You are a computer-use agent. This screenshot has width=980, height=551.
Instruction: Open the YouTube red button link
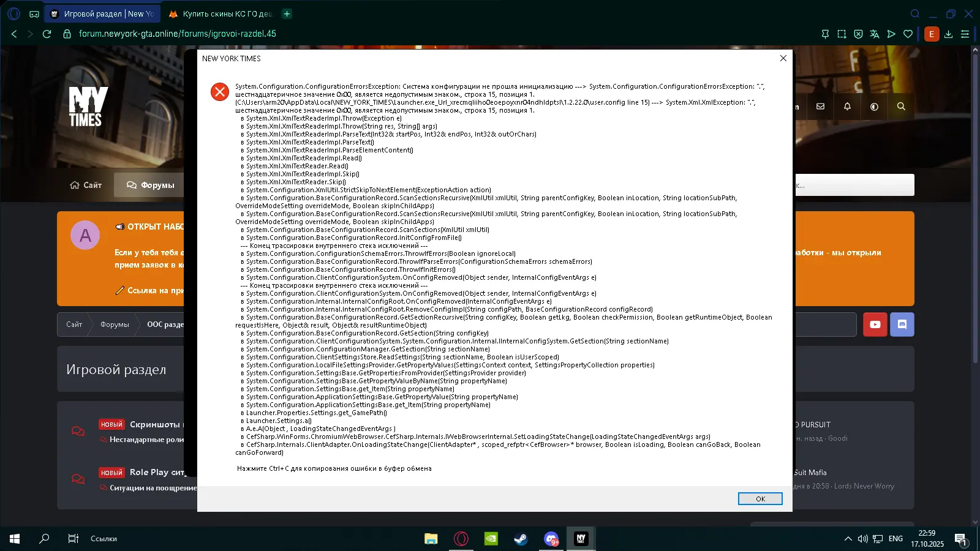click(x=875, y=324)
